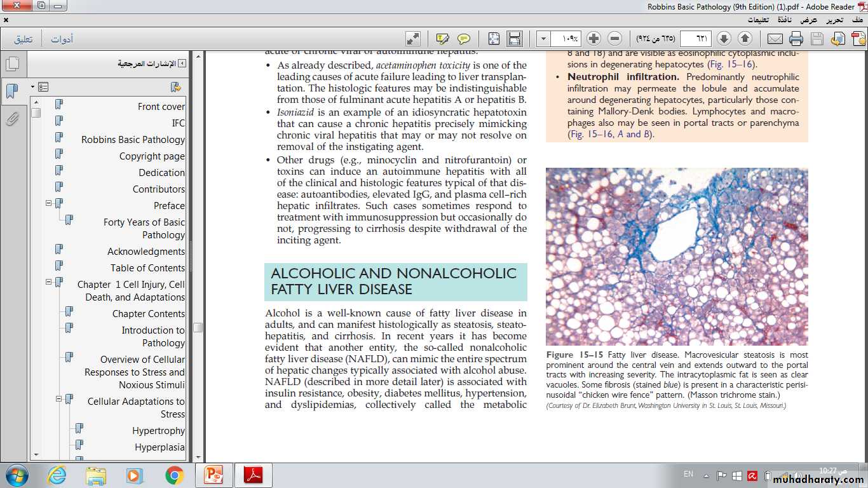868x488 pixels.
Task: Click the bookmarks panel scrollbar thumb
Action: pyautogui.click(x=36, y=113)
